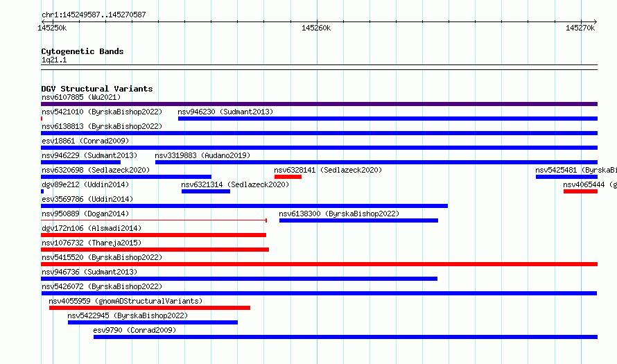Click the nsv6138813 (ByrskaBishop2022) blue bar

coord(319,133)
